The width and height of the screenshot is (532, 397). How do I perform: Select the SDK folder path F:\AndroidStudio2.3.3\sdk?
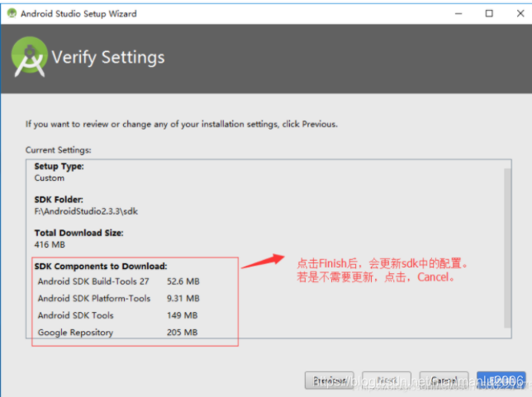86,211
